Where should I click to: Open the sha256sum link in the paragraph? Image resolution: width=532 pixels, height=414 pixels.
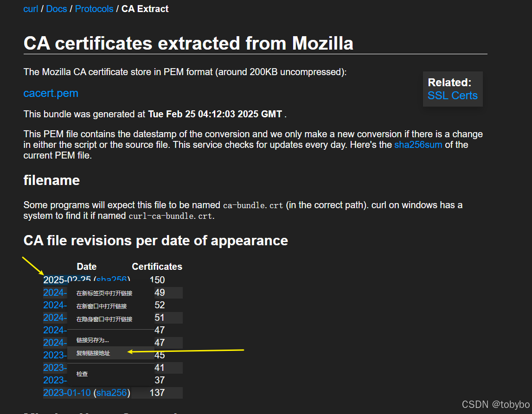click(418, 145)
